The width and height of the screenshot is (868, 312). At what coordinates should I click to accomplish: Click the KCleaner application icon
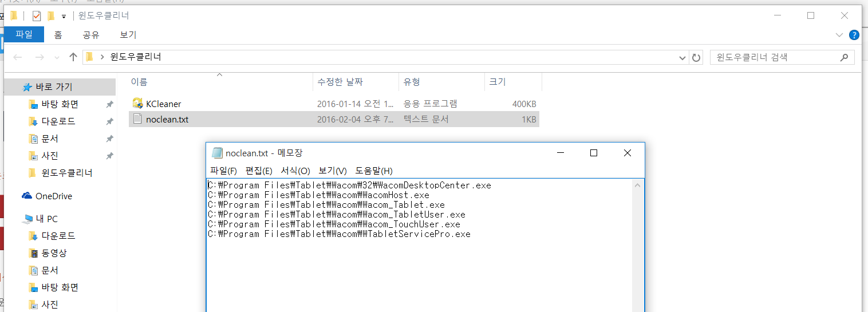(x=137, y=104)
